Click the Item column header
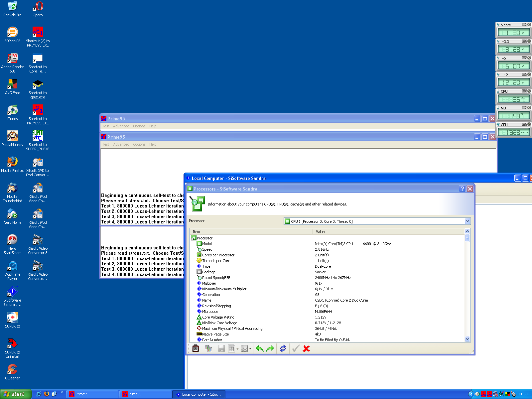532x399 pixels. (251, 232)
